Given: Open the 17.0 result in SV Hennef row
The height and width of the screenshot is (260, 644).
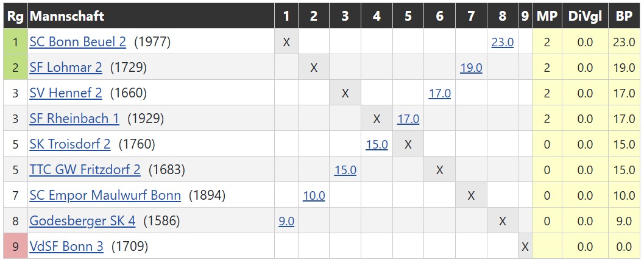Looking at the screenshot, I should coord(439,93).
